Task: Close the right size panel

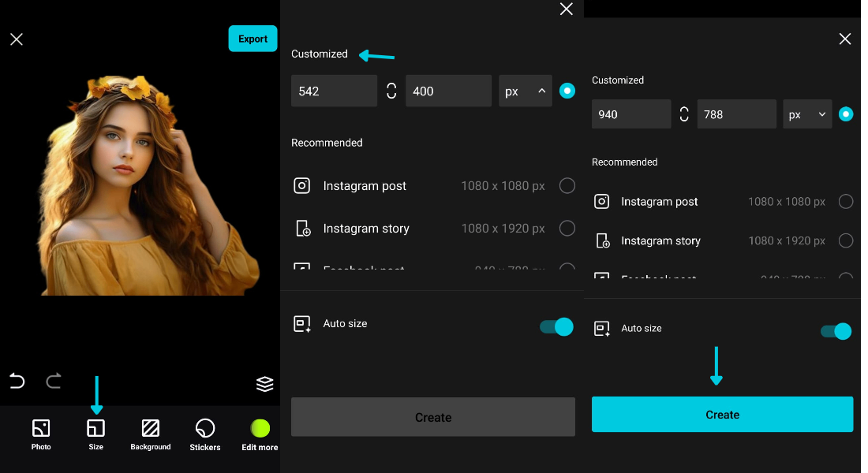Action: 845,39
